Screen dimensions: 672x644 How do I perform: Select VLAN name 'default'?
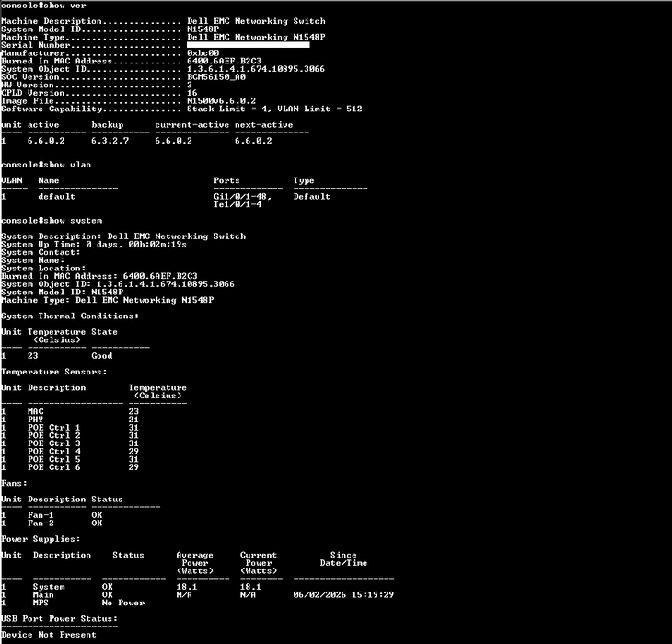pyautogui.click(x=56, y=197)
